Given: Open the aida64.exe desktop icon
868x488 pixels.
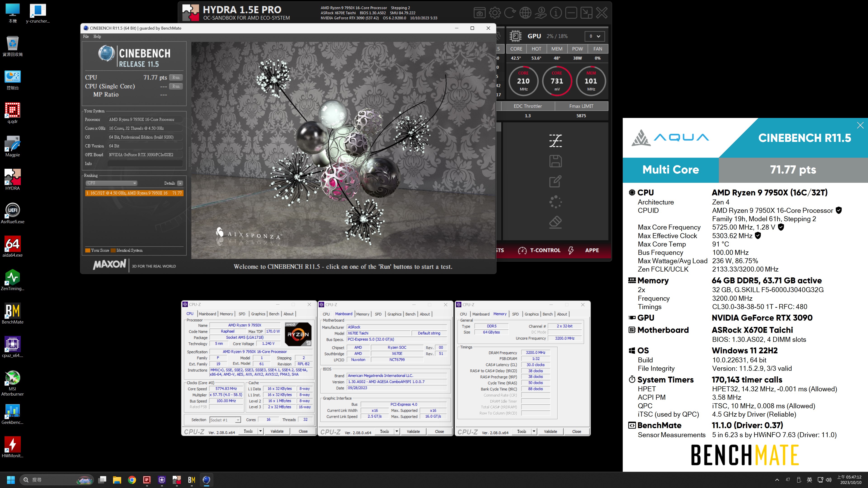Looking at the screenshot, I should tap(12, 246).
